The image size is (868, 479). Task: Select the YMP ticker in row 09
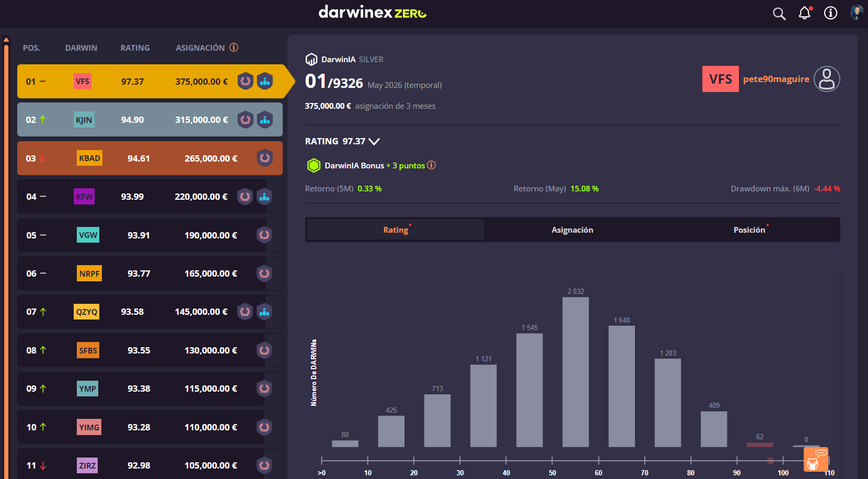click(87, 389)
